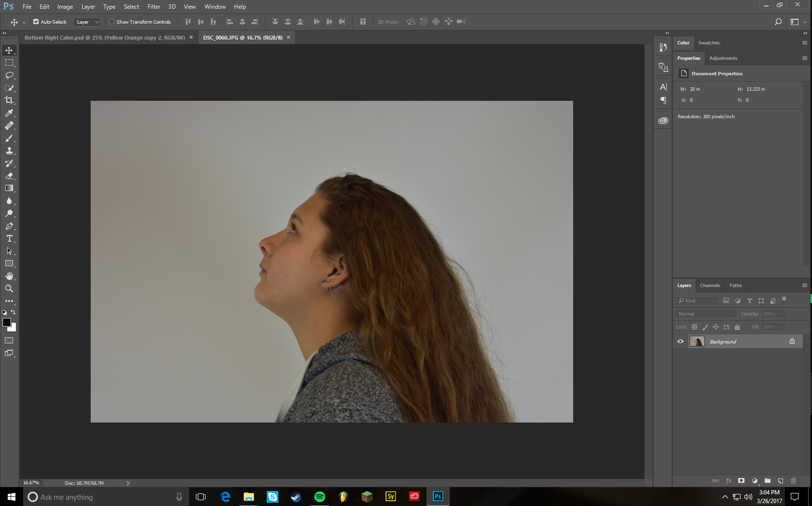Open the Normal blending mode dropdown

point(706,314)
